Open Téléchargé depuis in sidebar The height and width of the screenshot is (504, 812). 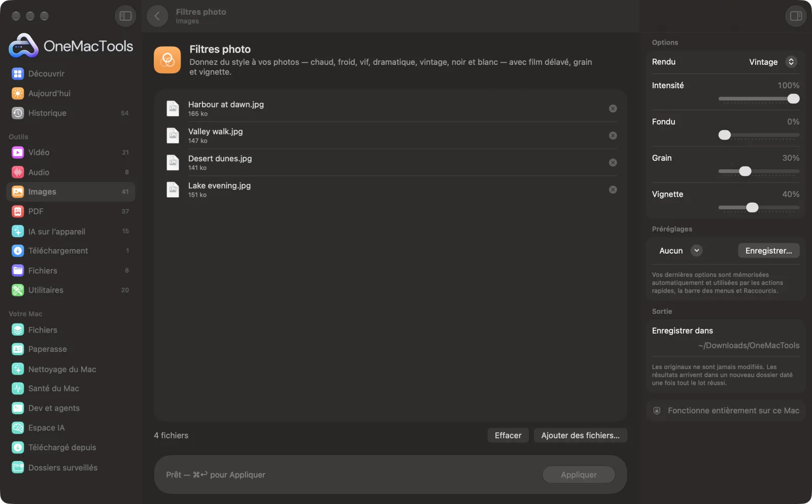click(x=71, y=448)
